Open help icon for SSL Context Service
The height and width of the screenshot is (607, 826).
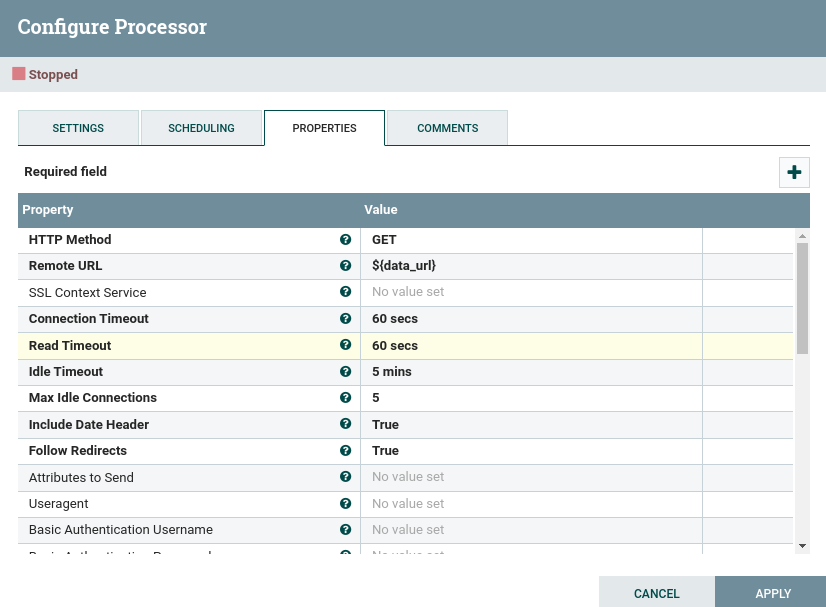(x=346, y=291)
